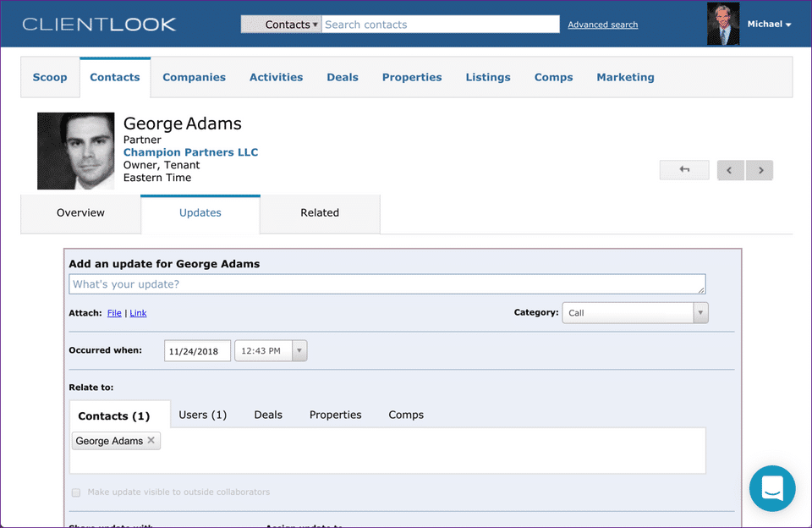Image resolution: width=812 pixels, height=528 pixels.
Task: Click the 11/24/2018 date field
Action: pyautogui.click(x=197, y=351)
